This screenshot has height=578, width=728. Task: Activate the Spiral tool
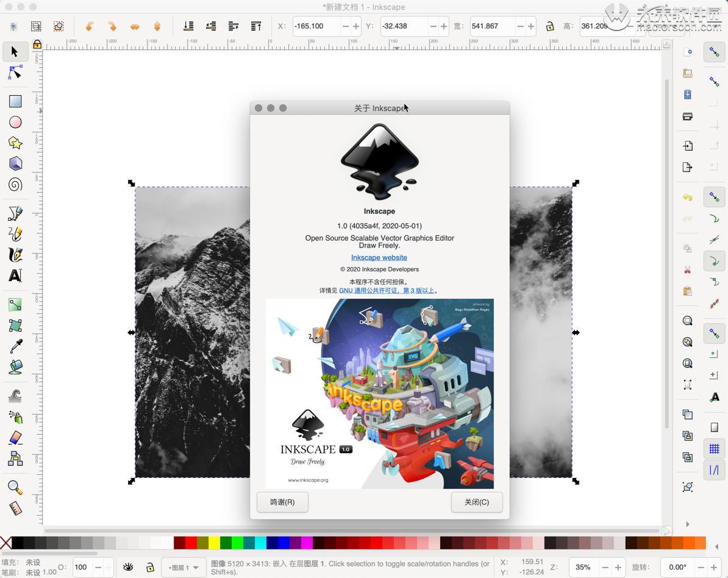[x=15, y=185]
